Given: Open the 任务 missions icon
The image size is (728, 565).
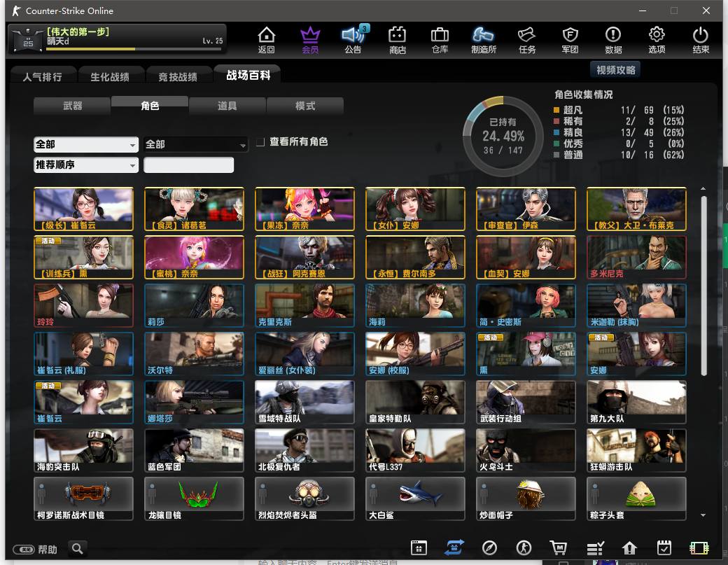Looking at the screenshot, I should (527, 39).
